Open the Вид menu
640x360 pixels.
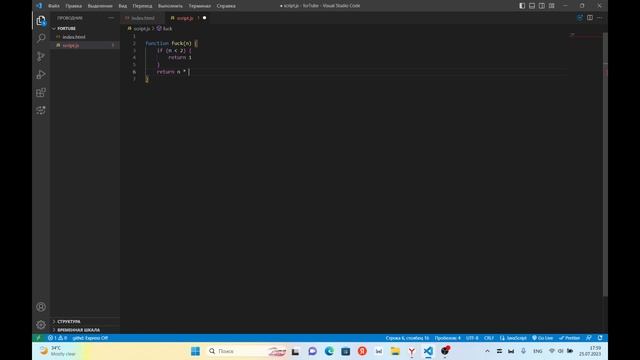click(122, 6)
